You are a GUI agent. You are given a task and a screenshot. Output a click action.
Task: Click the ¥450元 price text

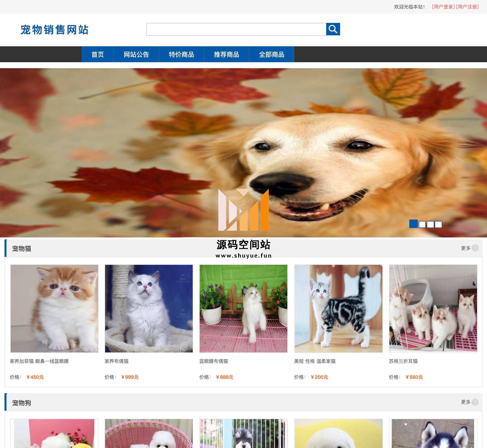(35, 377)
